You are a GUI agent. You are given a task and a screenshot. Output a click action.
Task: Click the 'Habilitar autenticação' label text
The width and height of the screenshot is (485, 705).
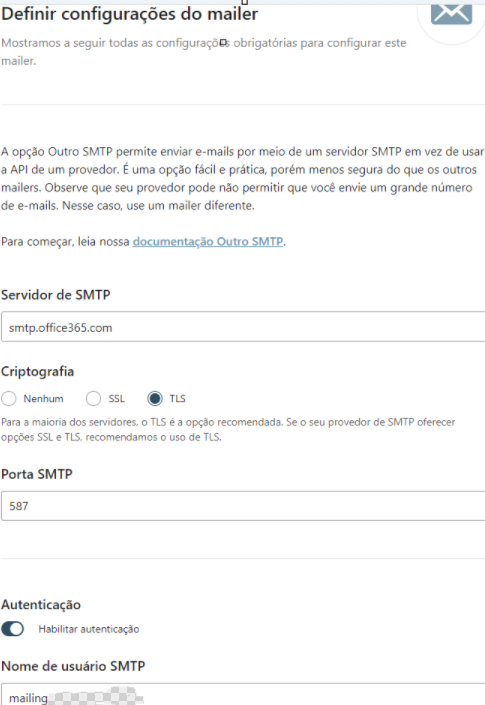point(89,629)
